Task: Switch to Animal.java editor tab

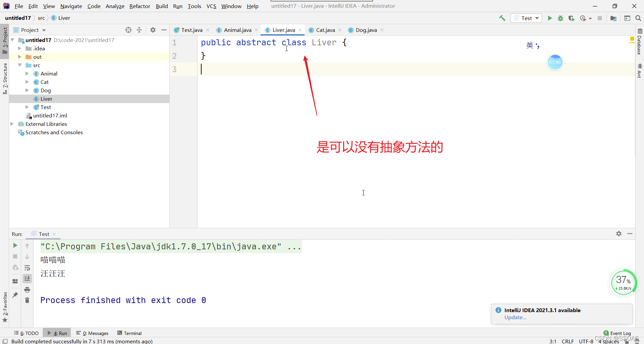Action: [x=237, y=30]
